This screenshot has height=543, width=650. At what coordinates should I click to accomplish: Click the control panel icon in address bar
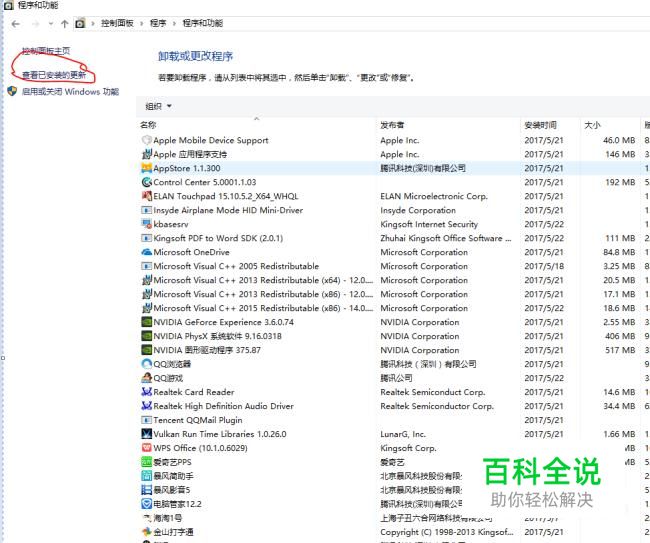(80, 24)
